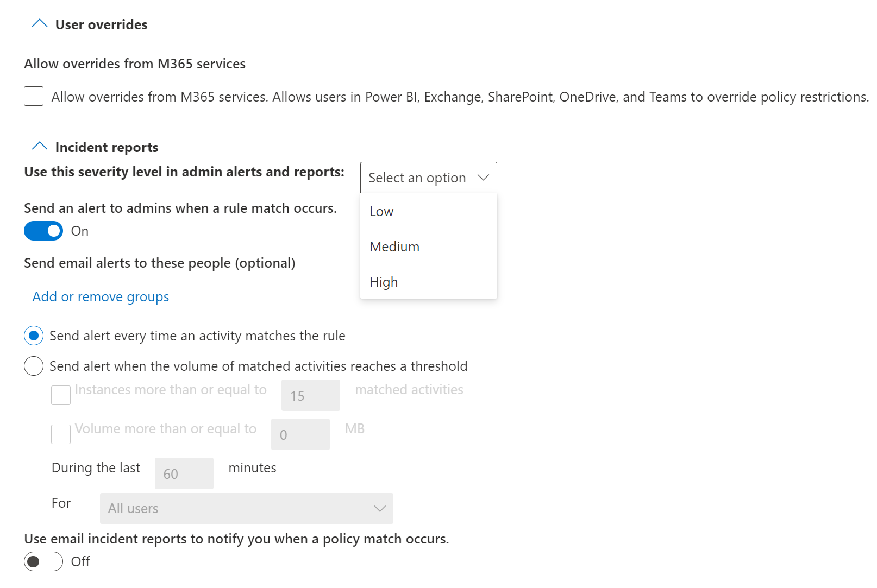
Task: Open the severity level Select an option dropdown
Action: coord(428,178)
